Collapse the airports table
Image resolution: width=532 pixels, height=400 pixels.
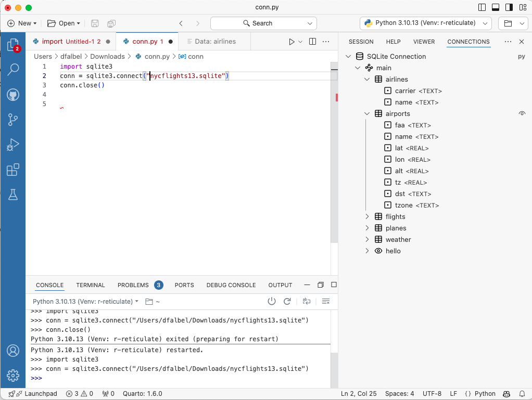tap(367, 113)
